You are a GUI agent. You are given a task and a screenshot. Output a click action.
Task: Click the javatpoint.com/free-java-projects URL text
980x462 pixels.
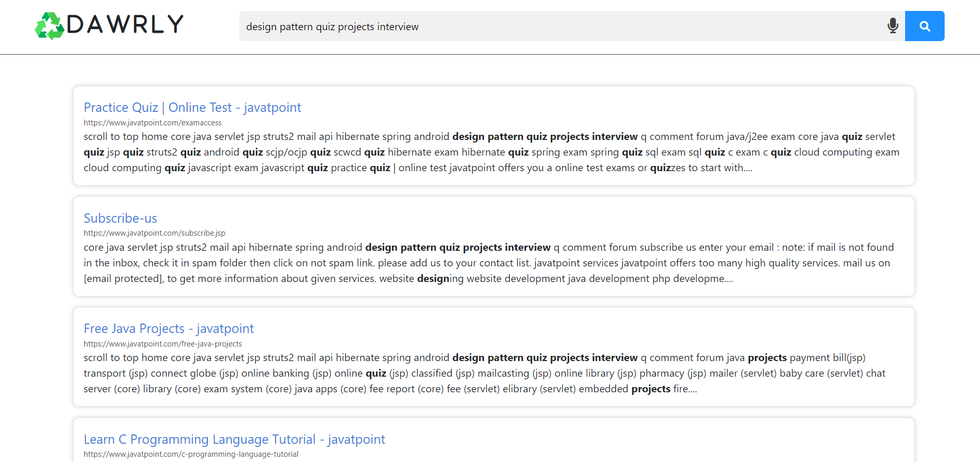tap(163, 344)
